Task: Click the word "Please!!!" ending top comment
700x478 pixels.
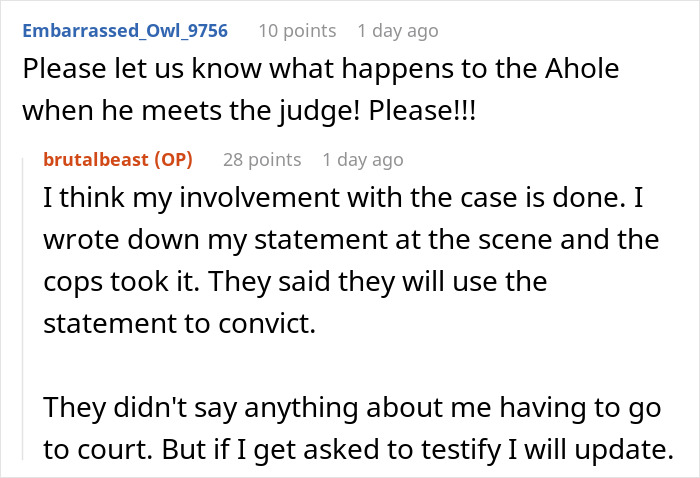Action: [x=422, y=110]
